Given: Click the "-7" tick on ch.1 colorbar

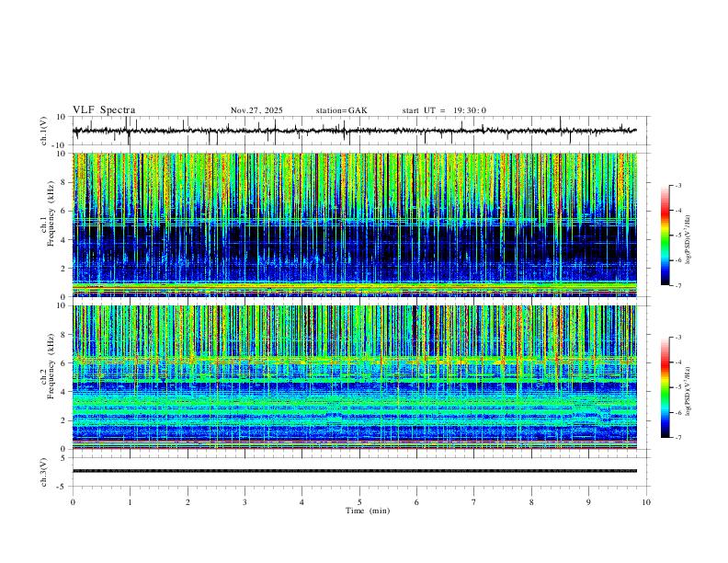Looking at the screenshot, I should coord(678,285).
